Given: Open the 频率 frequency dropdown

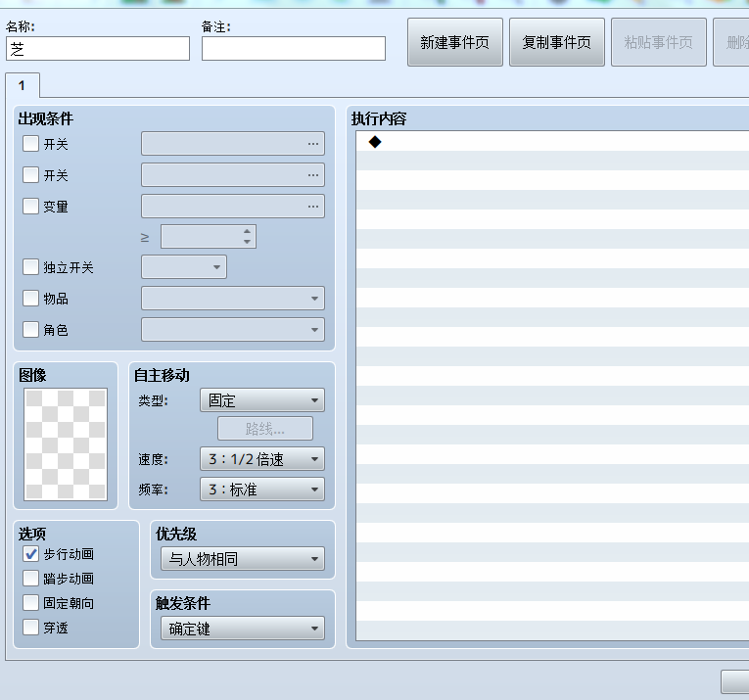Looking at the screenshot, I should point(262,489).
